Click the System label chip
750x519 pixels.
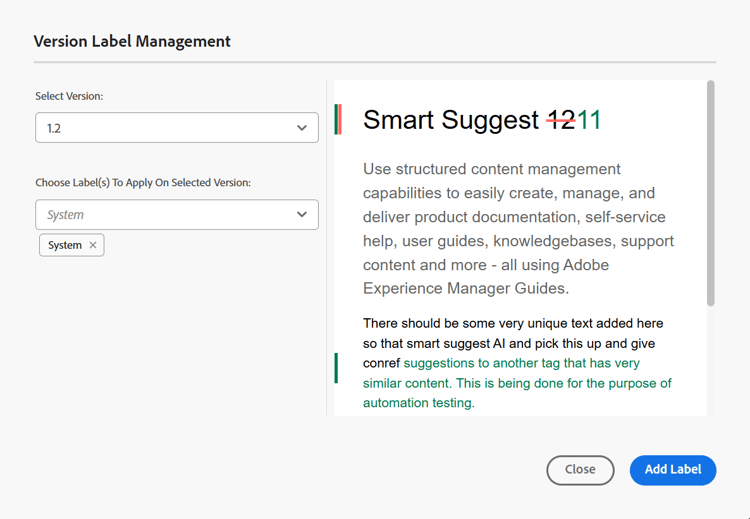[x=72, y=245]
